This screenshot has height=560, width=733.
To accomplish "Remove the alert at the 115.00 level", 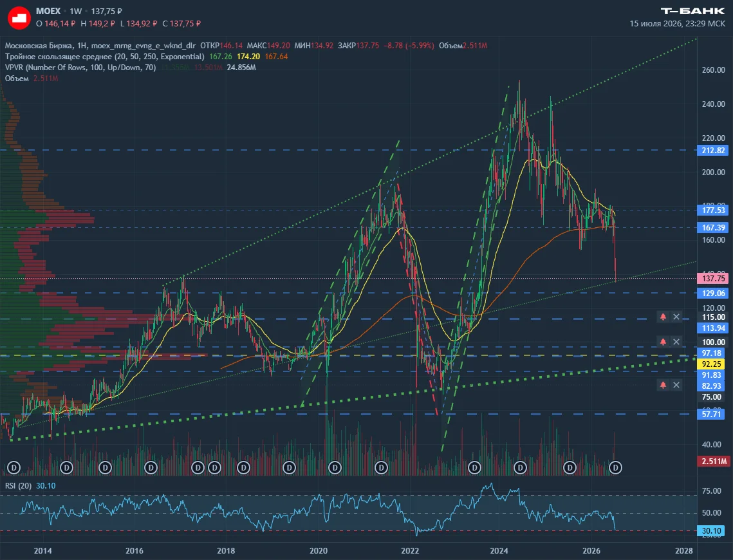I will 676,317.
